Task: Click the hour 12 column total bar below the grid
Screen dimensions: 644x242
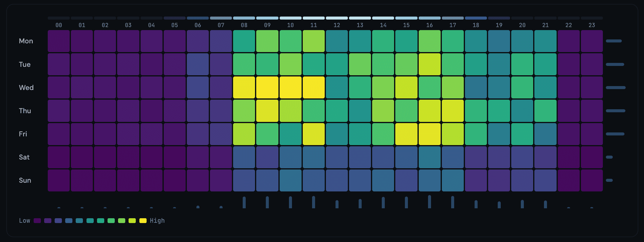Action: click(337, 204)
